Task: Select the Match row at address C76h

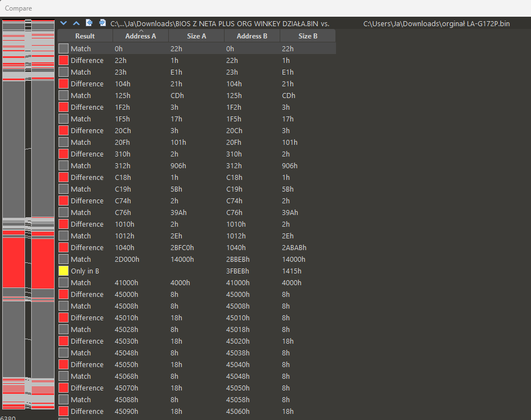Action: (197, 212)
